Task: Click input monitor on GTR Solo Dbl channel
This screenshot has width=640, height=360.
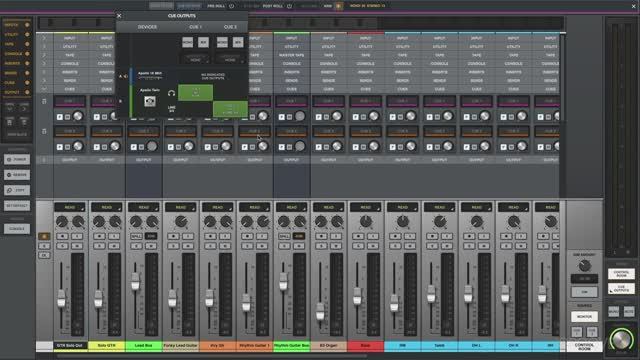Action: [77, 236]
